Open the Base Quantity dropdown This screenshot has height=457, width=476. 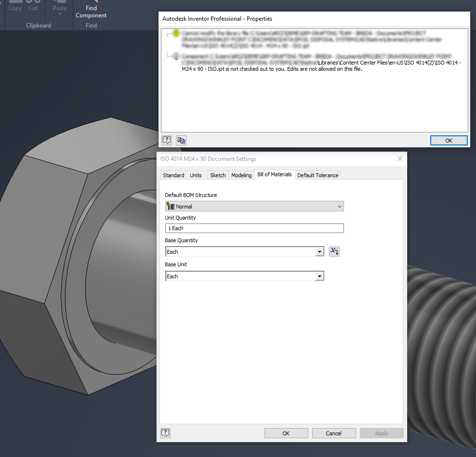pos(319,251)
